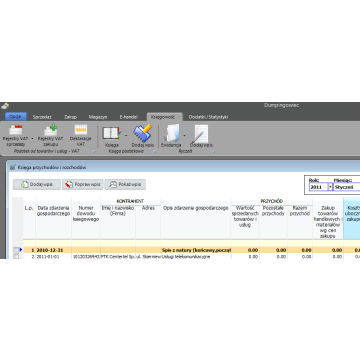The image size is (360, 360).
Task: Click Zakup towarów handlowych column header
Action: tap(328, 219)
